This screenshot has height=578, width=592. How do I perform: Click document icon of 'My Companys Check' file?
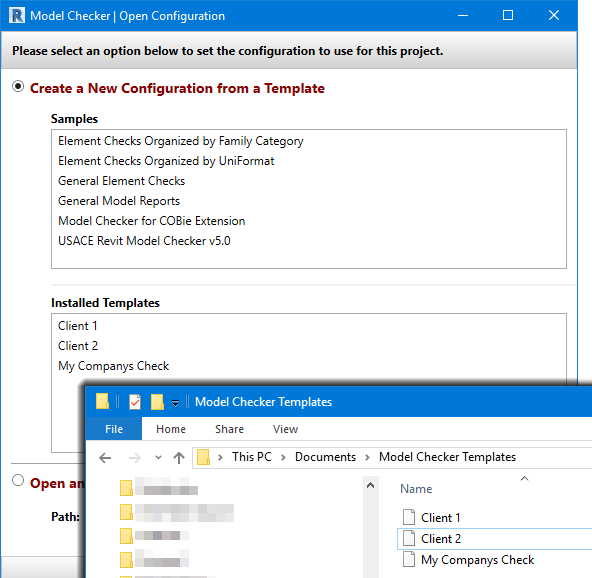(409, 559)
